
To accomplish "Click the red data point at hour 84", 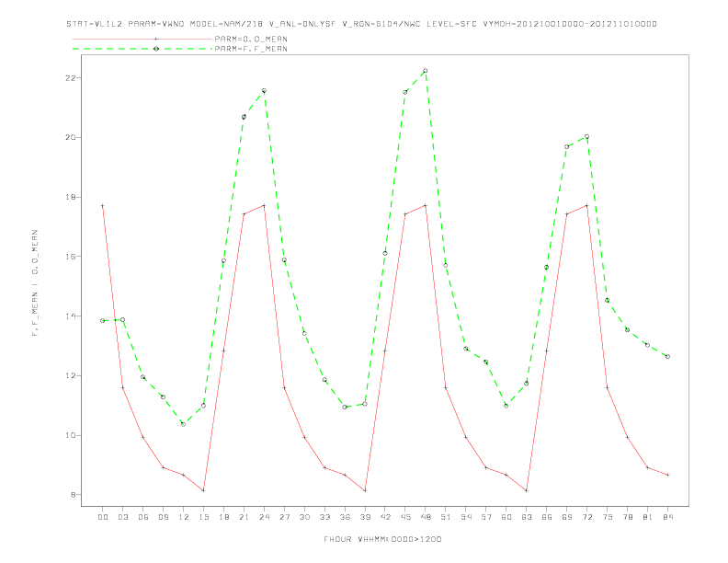I will pyautogui.click(x=667, y=475).
